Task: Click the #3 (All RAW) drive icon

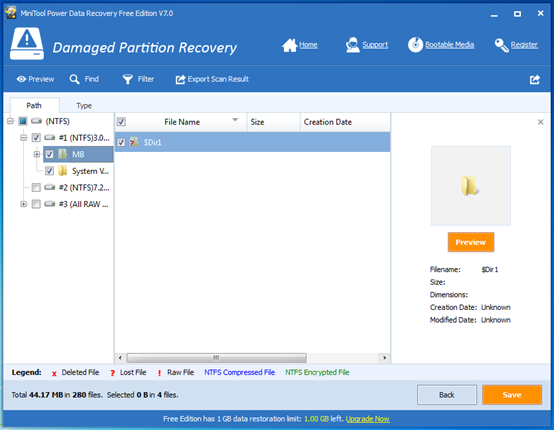Action: pos(49,204)
